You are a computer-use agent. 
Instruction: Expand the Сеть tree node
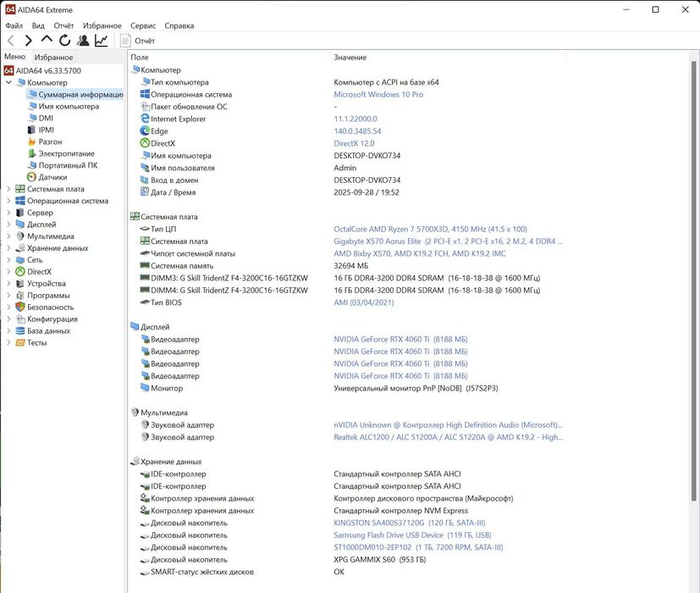click(8, 259)
